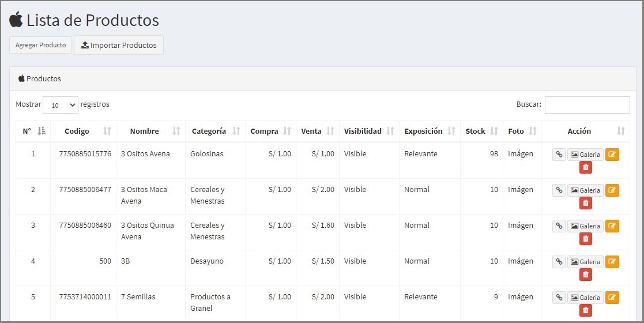The height and width of the screenshot is (323, 644).
Task: Delete the 3B product with the trash icon
Action: click(x=586, y=275)
